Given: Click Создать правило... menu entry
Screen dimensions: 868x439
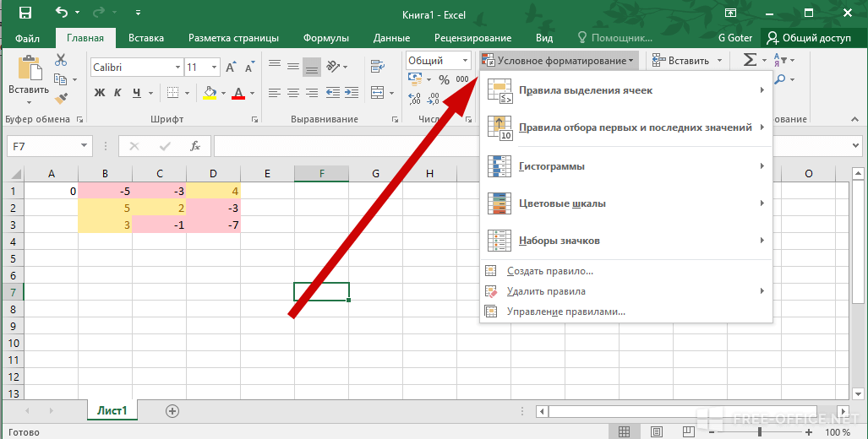Looking at the screenshot, I should [549, 271].
